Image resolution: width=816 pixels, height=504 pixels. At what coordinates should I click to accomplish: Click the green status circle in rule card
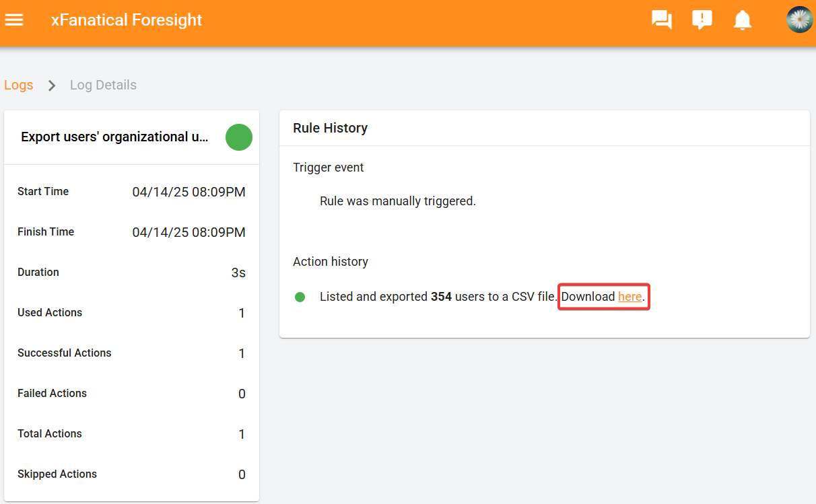[x=238, y=137]
